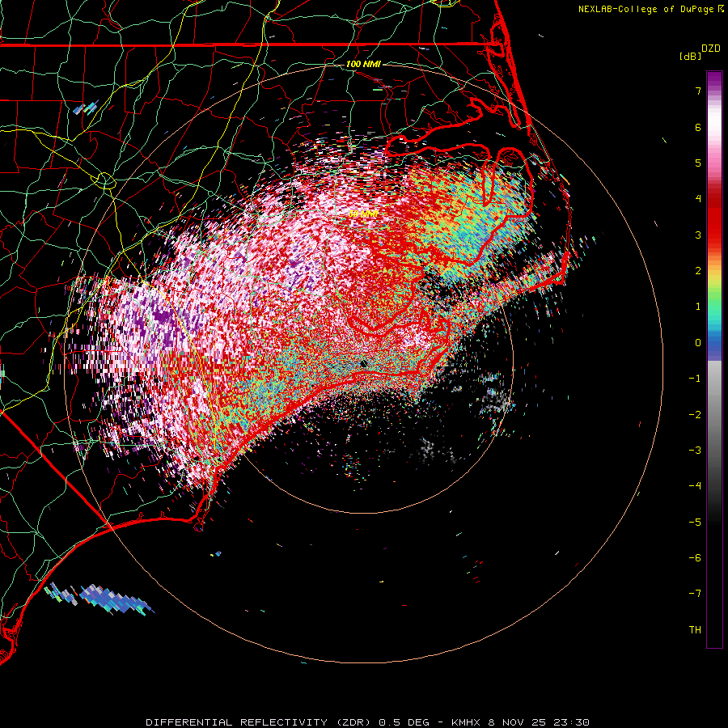Click the 1 tick label on color scale
Viewport: 728px width, 728px height.
click(x=698, y=307)
